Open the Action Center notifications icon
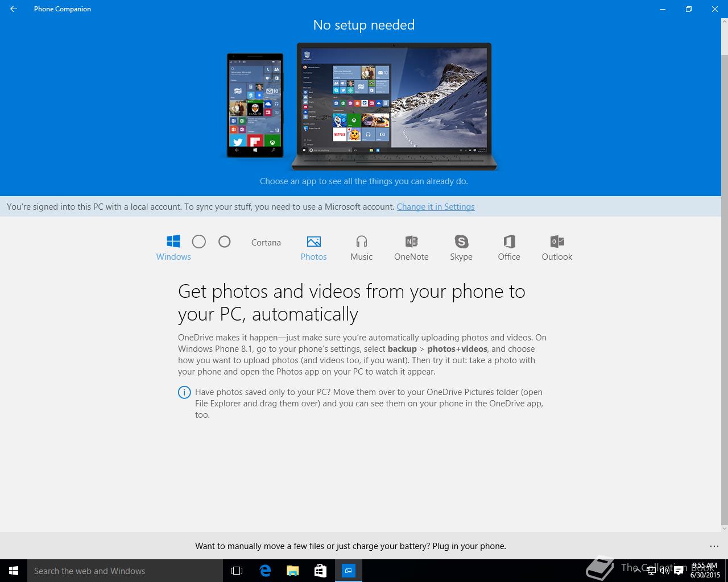This screenshot has height=582, width=728. click(x=679, y=571)
